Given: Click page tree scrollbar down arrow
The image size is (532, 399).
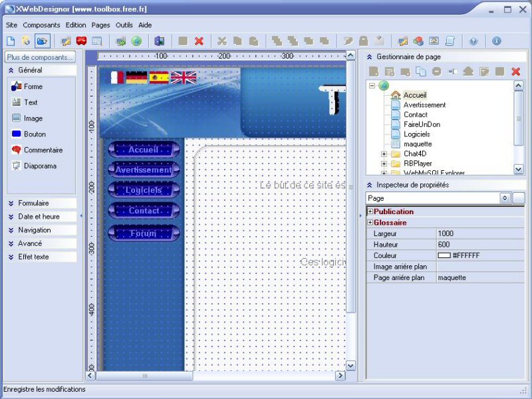Looking at the screenshot, I should click(x=519, y=169).
